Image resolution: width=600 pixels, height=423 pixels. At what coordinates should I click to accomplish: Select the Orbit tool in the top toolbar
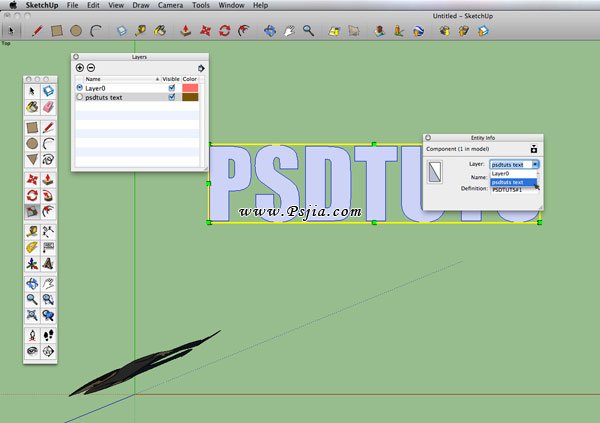pyautogui.click(x=269, y=31)
